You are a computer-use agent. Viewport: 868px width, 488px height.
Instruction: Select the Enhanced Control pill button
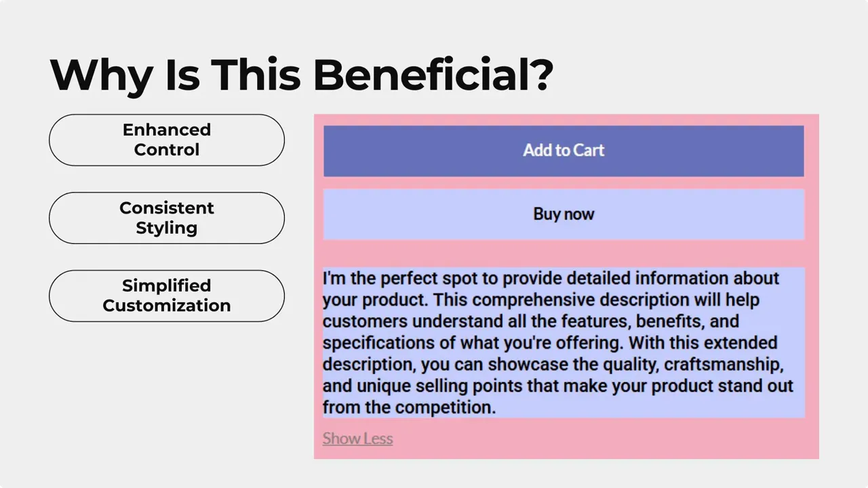pyautogui.click(x=167, y=140)
